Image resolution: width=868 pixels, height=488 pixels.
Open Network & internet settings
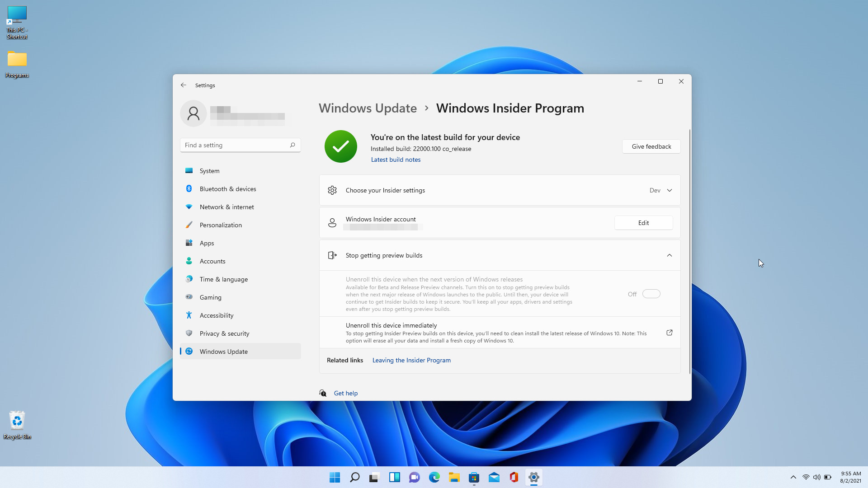point(240,207)
